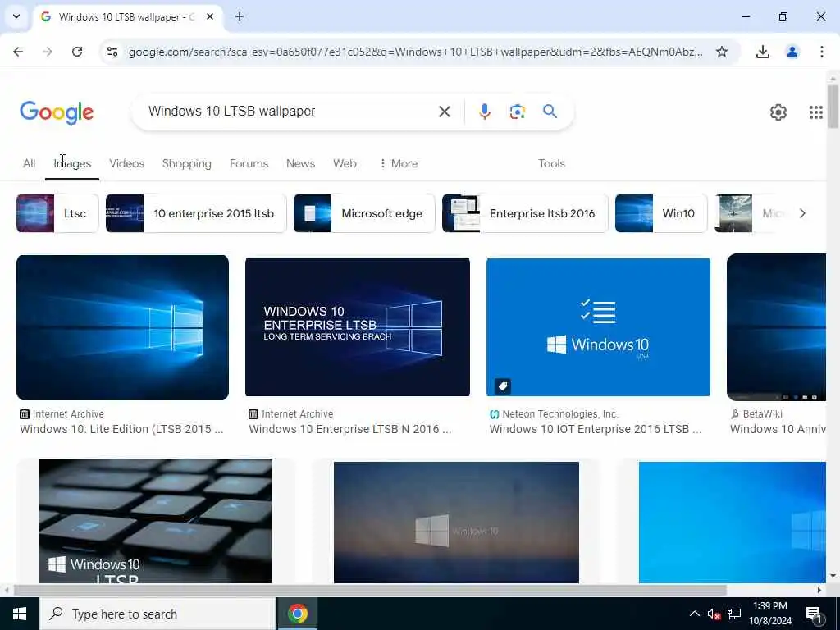Bookmark this page with the star icon
Screen dimensions: 840x630
pos(722,52)
